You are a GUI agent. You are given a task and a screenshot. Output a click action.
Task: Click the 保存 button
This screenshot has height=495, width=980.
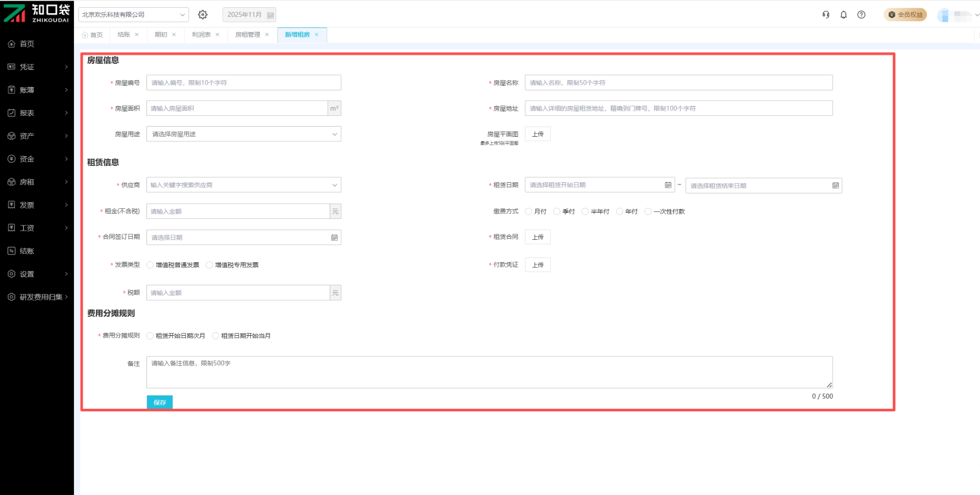tap(159, 402)
